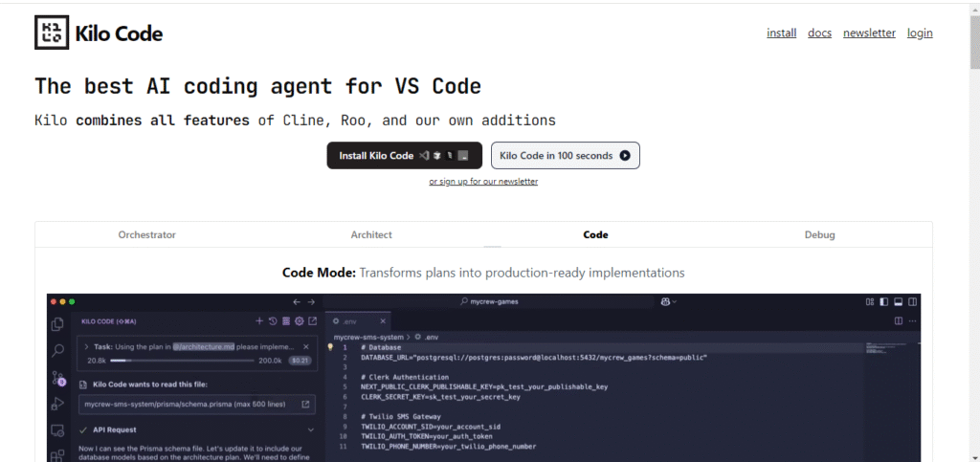This screenshot has height=462, width=980.
Task: Toggle the bottom panel layout icon
Action: click(x=898, y=301)
